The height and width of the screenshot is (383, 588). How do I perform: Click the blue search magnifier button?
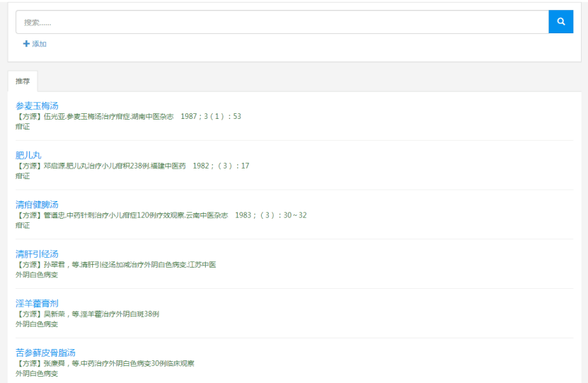pyautogui.click(x=560, y=22)
